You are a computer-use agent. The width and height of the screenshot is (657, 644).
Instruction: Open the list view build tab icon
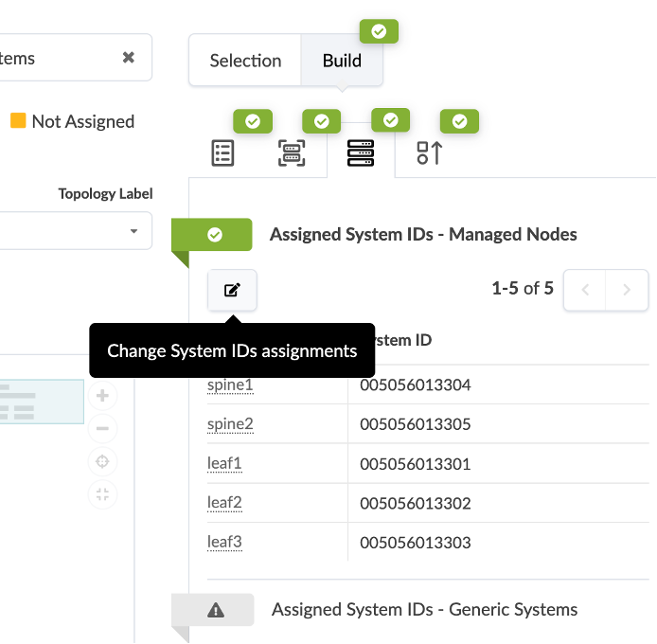coord(222,153)
